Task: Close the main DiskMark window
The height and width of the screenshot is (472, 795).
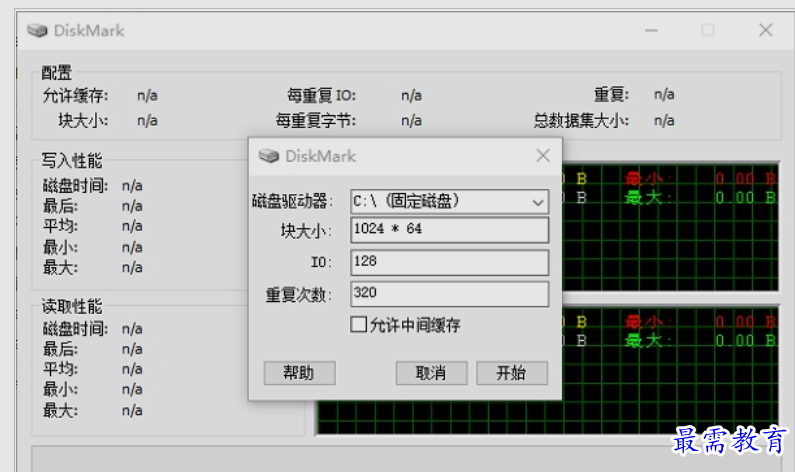Action: click(x=766, y=30)
